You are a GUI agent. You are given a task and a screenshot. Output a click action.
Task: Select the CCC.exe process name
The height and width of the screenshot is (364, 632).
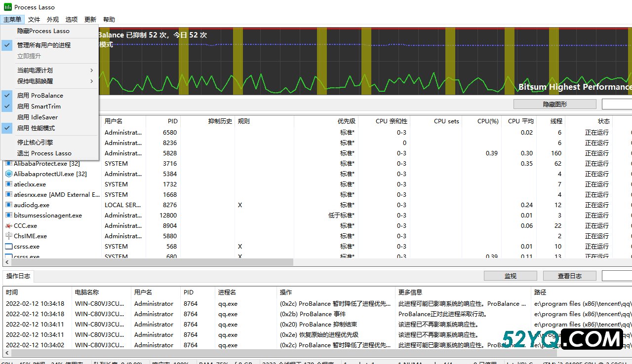click(25, 225)
